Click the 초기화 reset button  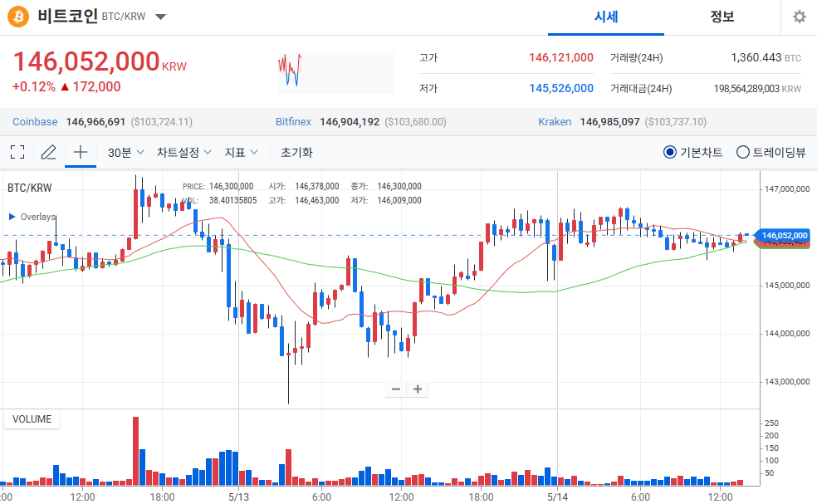click(x=296, y=153)
